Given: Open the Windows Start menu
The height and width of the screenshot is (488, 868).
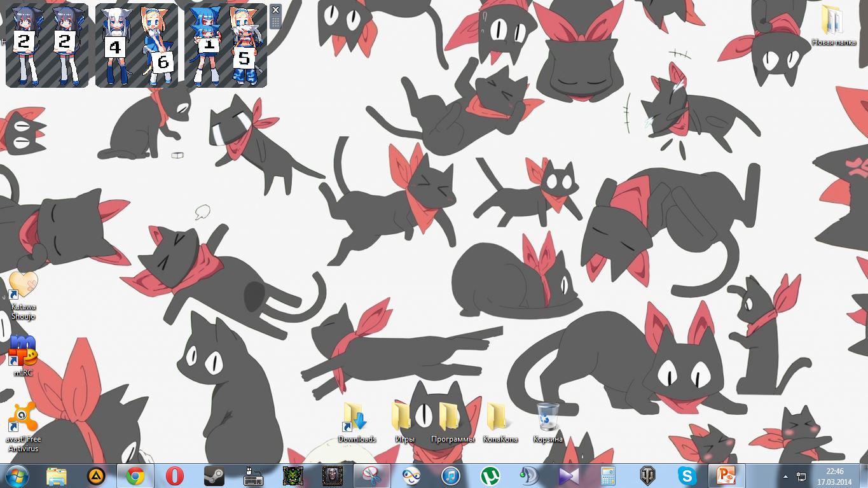Looking at the screenshot, I should click(x=17, y=476).
